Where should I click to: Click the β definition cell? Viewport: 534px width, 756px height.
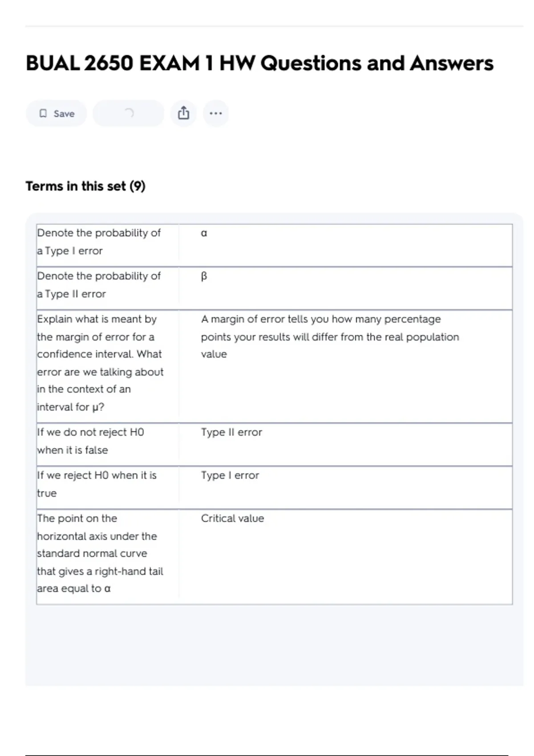204,276
